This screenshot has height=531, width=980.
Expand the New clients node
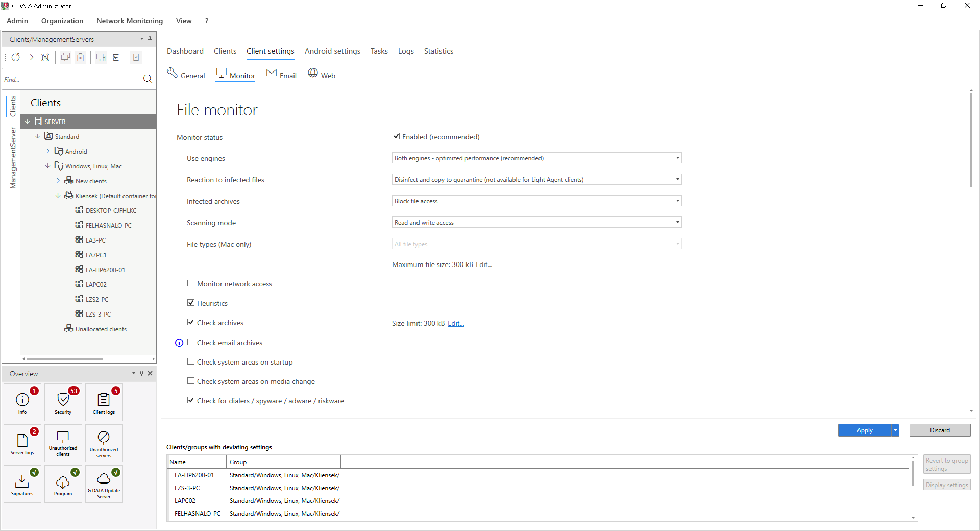click(x=58, y=181)
